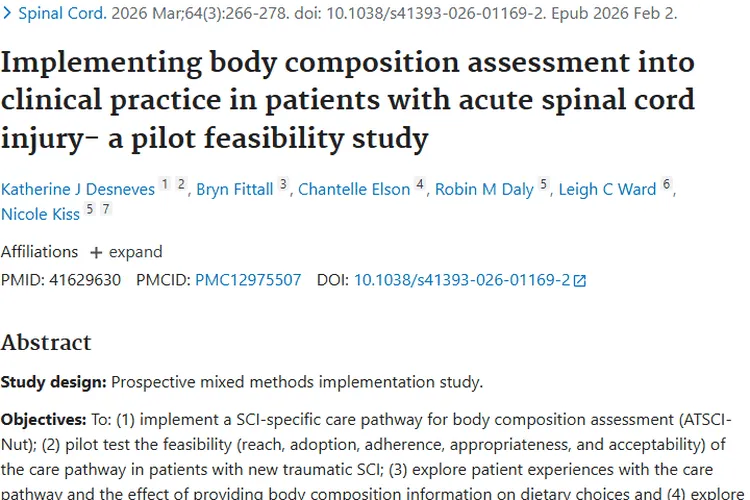This screenshot has width=750, height=500.
Task: Expand the Affiliations list
Action: coord(126,252)
